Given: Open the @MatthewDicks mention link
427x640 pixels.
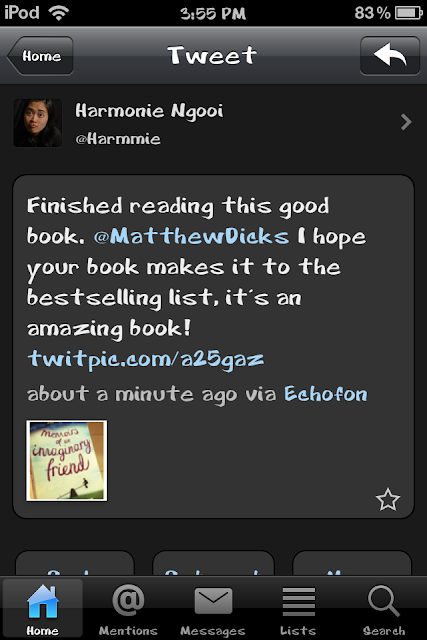Looking at the screenshot, I should (x=191, y=237).
